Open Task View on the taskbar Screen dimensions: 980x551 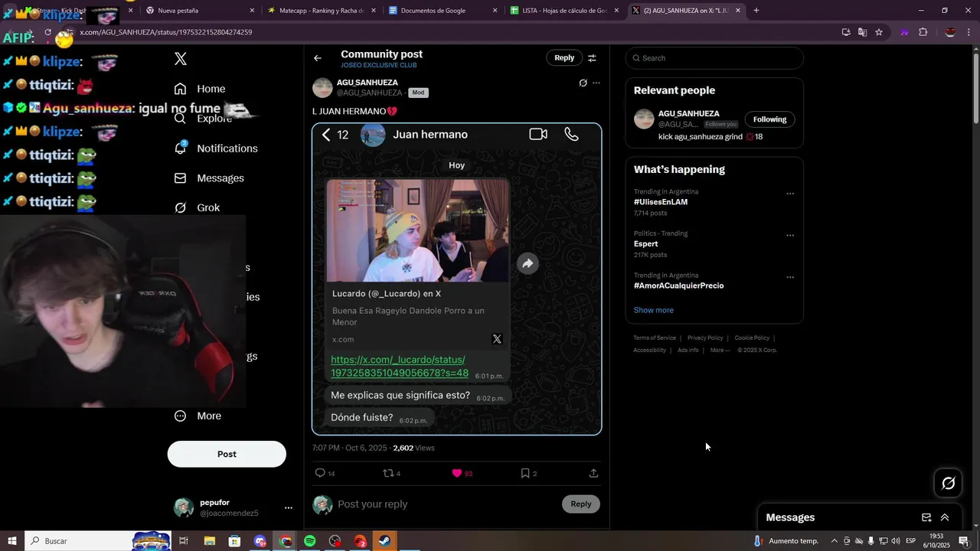184,541
